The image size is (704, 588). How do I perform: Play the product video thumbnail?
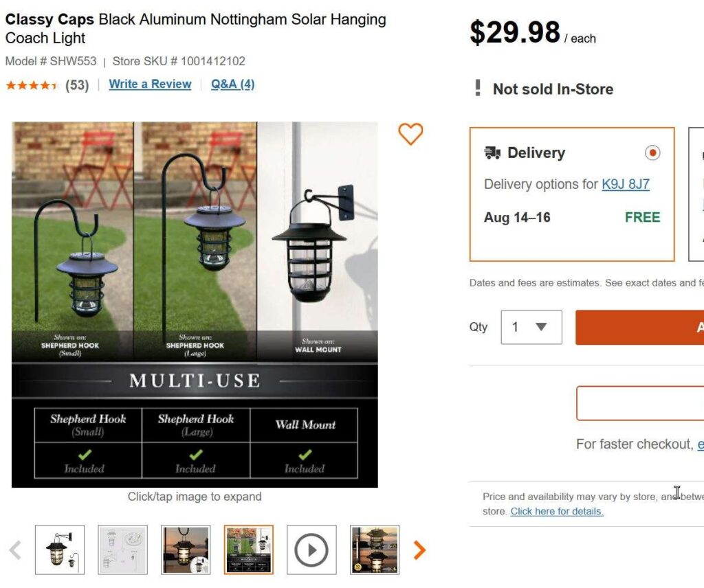coord(311,550)
